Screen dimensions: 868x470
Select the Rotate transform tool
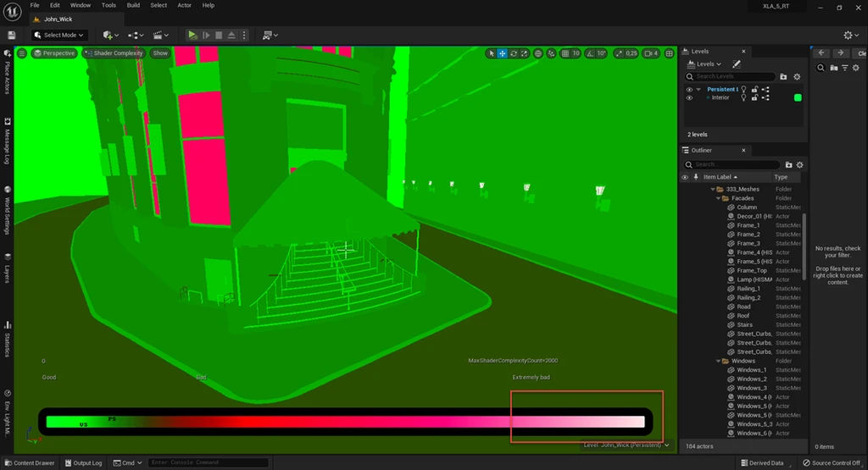click(x=514, y=53)
